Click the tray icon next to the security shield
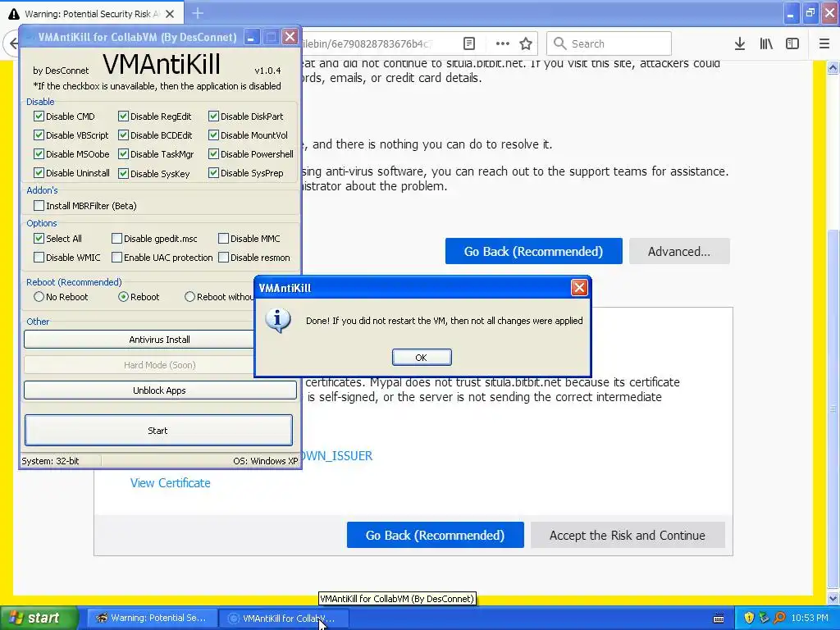The image size is (840, 630). [x=764, y=618]
